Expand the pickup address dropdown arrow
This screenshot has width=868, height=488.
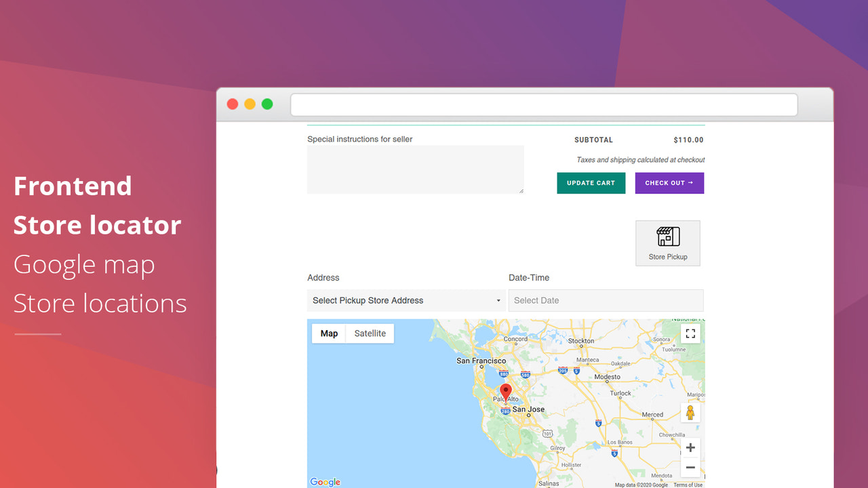[x=498, y=300]
